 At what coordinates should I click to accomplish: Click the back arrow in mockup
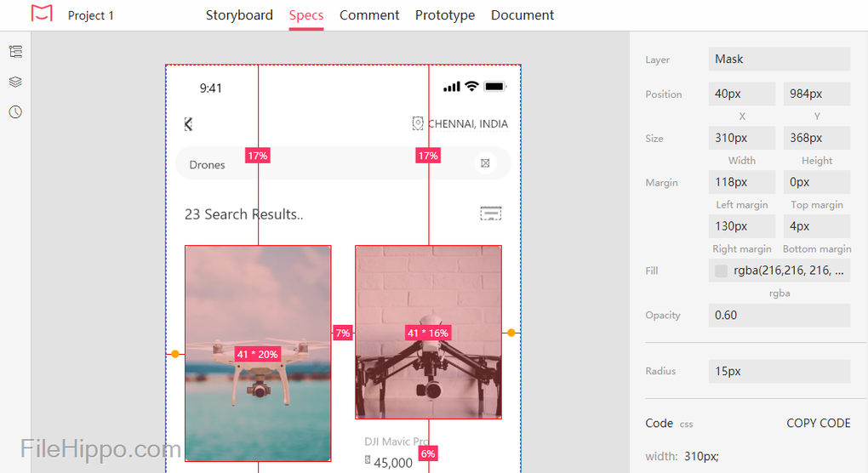[189, 124]
